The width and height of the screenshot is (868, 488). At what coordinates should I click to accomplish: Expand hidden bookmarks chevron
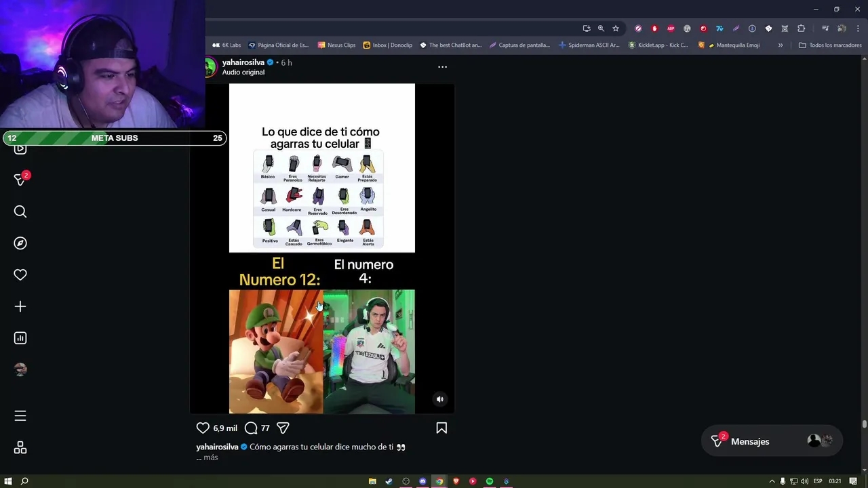pos(781,45)
